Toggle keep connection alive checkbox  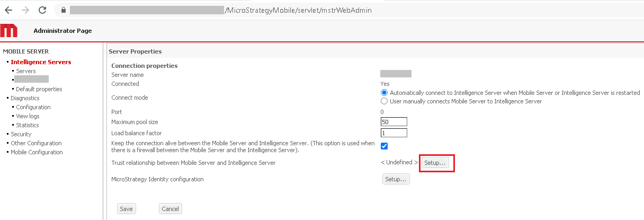(384, 146)
